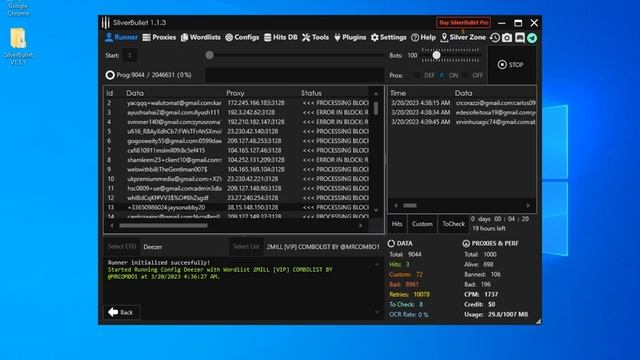This screenshot has width=640, height=360.
Task: Click the progress circle icon beside Prog
Action: pyautogui.click(x=110, y=75)
